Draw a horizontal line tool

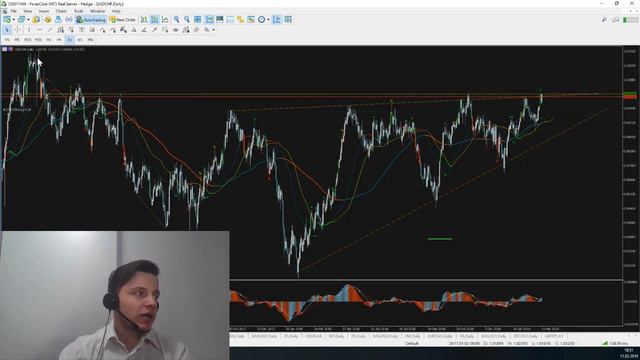[x=39, y=30]
